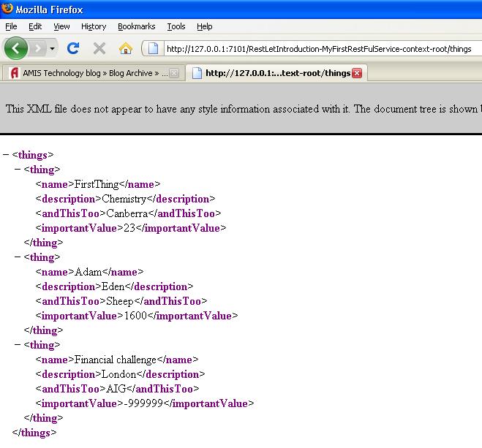Viewport: 482px width, 448px height.
Task: Collapse the root things XML node
Action: 7,155
